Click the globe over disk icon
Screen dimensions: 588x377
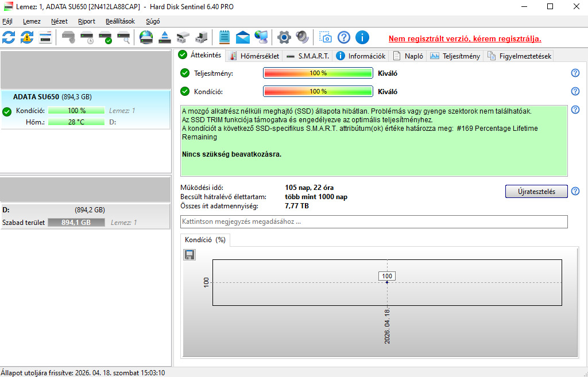pyautogui.click(x=146, y=37)
